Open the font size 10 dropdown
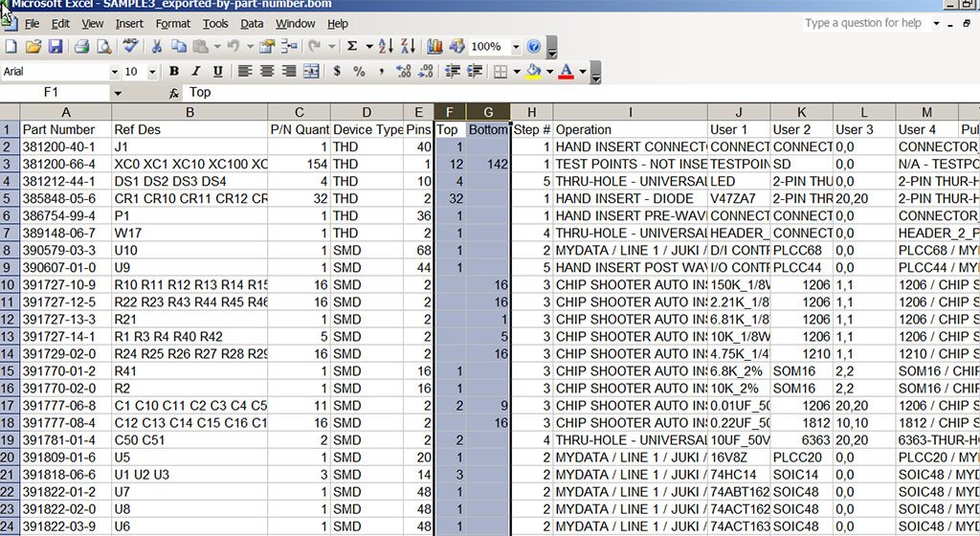Viewport: 980px width, 536px height. tap(152, 72)
